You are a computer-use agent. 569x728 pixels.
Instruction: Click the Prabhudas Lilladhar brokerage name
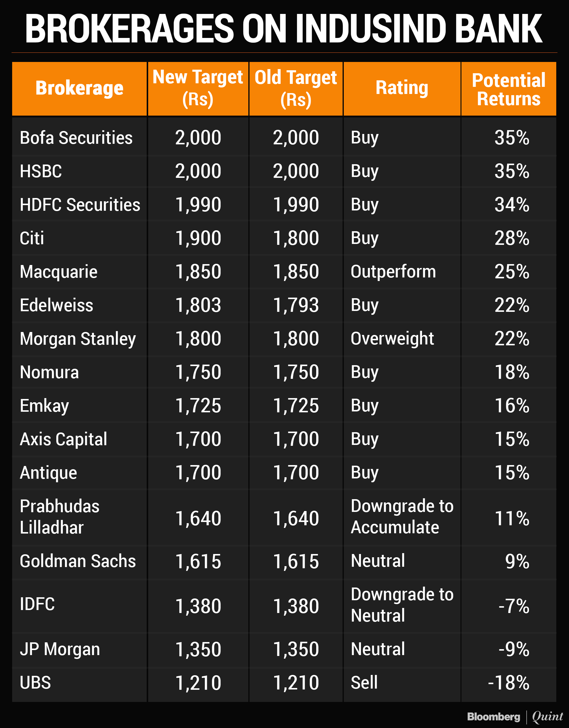click(59, 517)
